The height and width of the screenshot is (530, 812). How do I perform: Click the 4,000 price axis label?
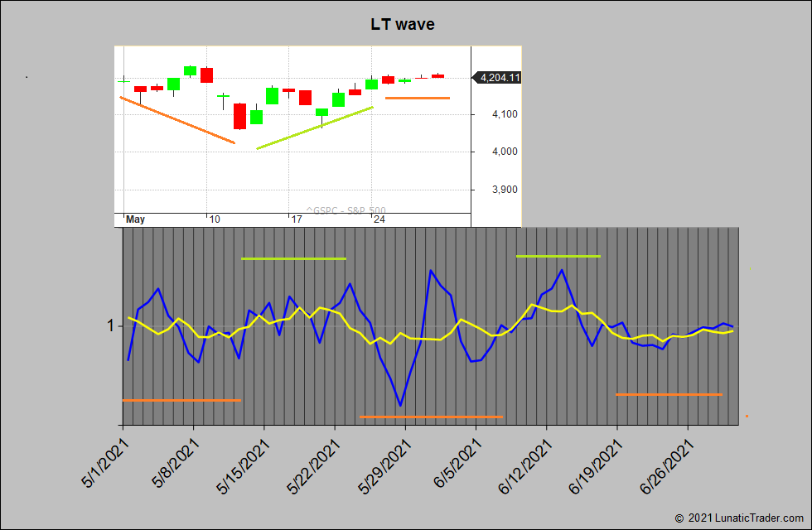pyautogui.click(x=495, y=152)
